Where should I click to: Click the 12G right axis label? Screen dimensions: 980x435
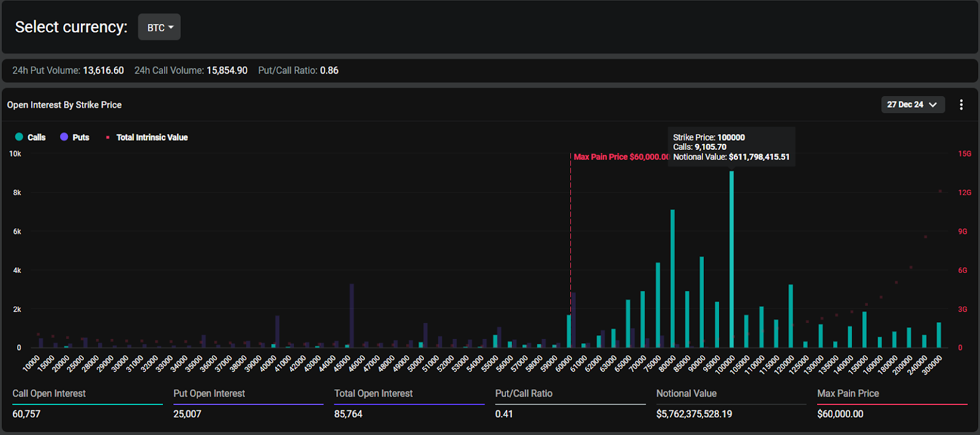pyautogui.click(x=965, y=192)
